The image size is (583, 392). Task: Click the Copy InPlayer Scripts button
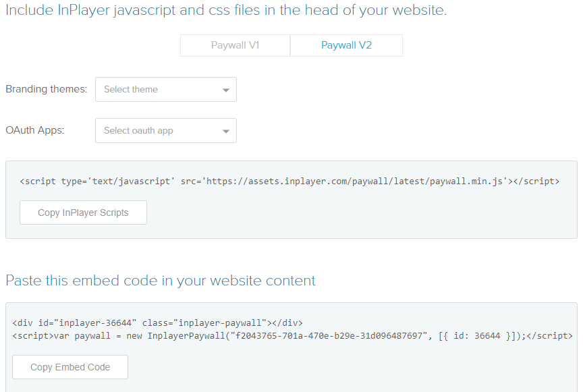83,213
